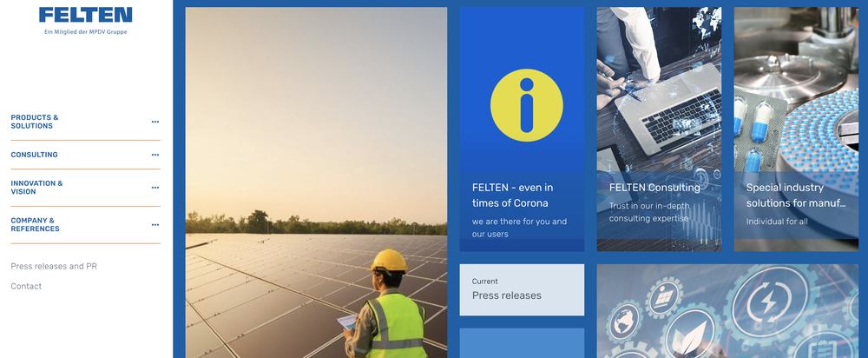Click 'we are there for you' subtitle
Viewport: 868px width, 358px height.
pos(519,228)
